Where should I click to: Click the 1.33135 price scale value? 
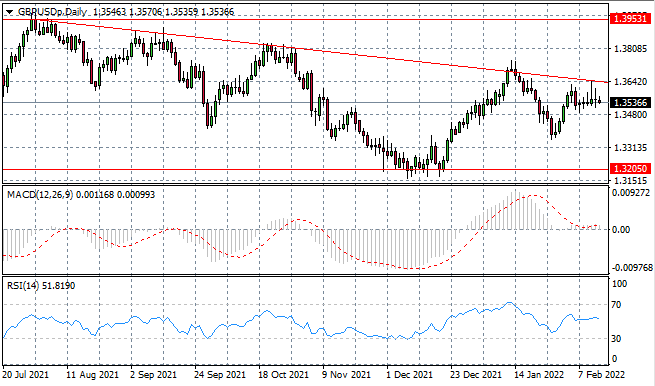click(630, 147)
